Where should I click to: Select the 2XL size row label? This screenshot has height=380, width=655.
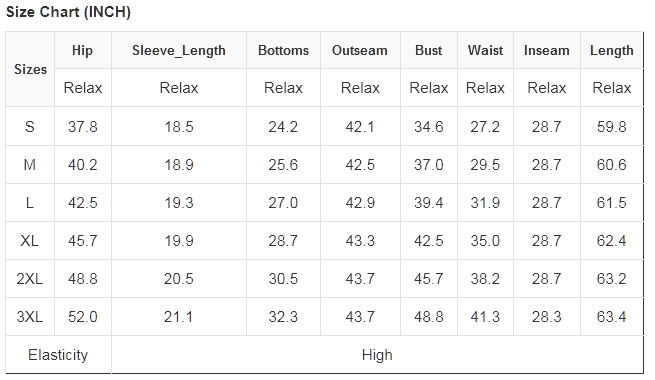coord(30,279)
